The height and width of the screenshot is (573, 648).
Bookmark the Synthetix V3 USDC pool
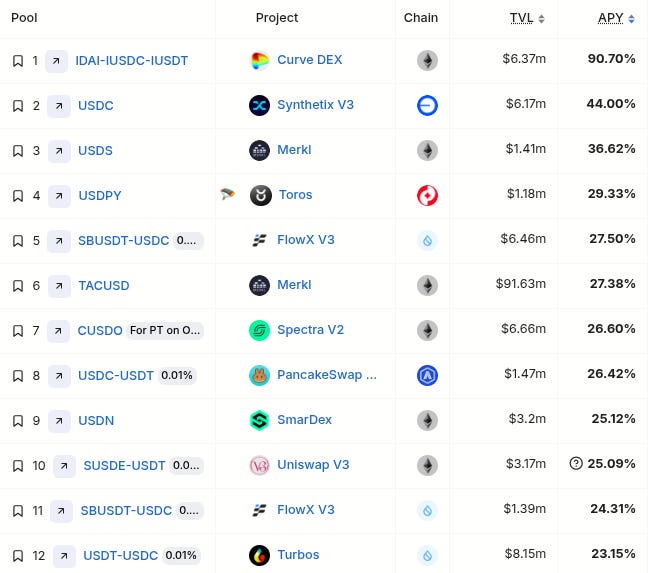(18, 106)
